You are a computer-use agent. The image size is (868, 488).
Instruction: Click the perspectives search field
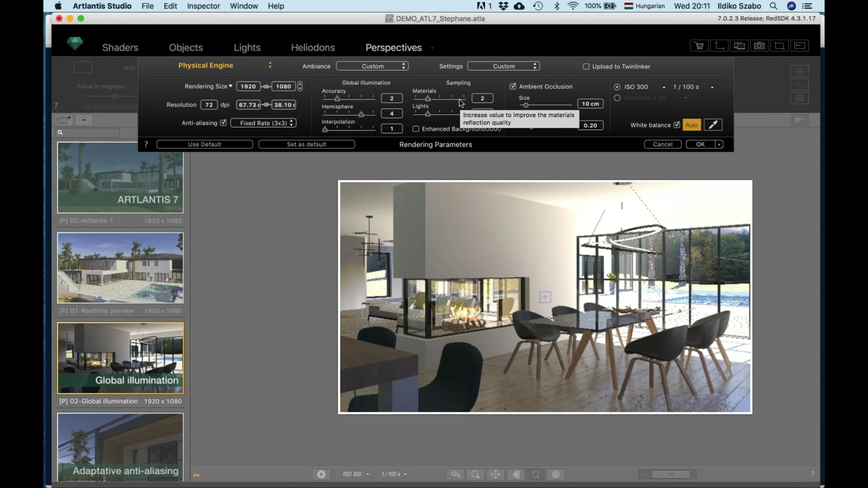tap(88, 133)
